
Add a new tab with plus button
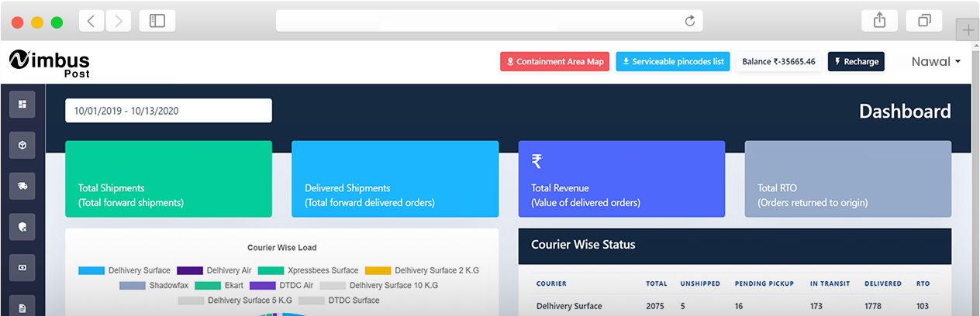(968, 30)
